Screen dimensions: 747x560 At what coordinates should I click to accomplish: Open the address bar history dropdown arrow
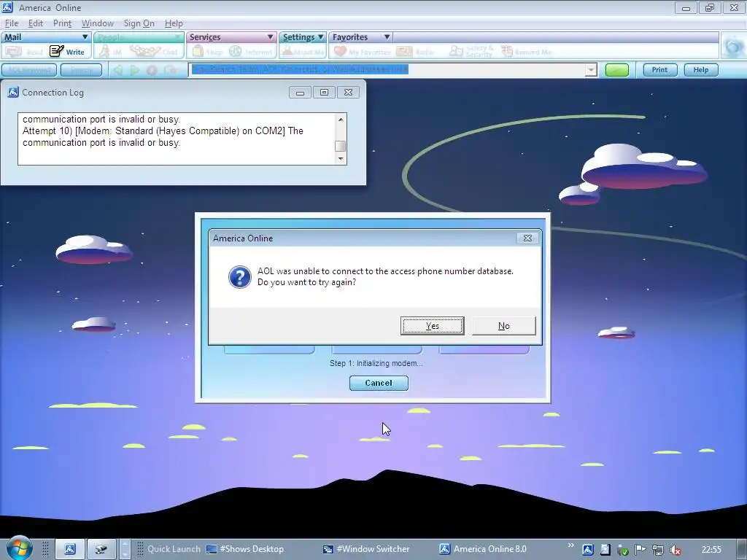point(591,70)
